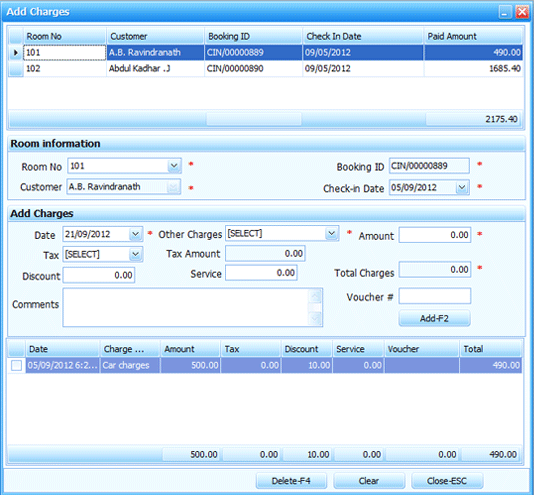Open the charge Date picker dropdown

coord(135,234)
